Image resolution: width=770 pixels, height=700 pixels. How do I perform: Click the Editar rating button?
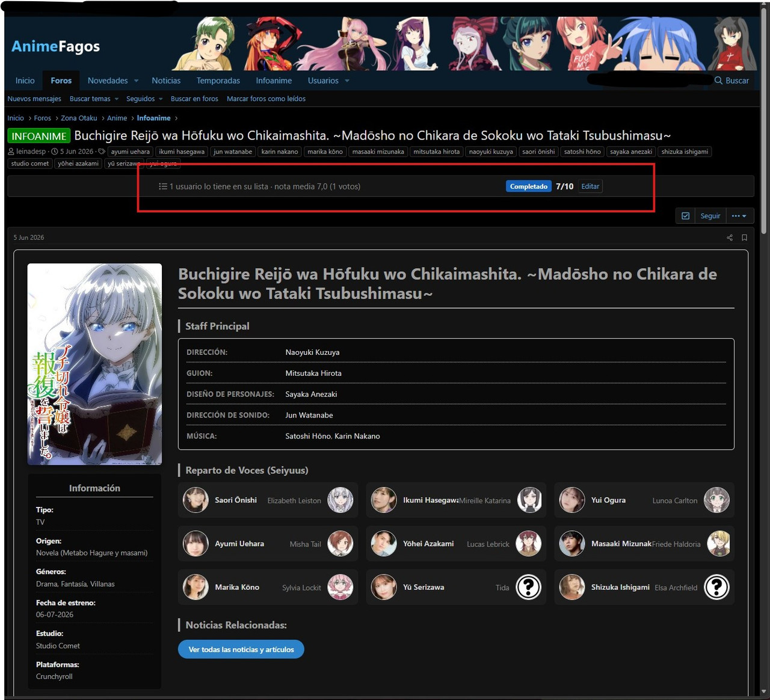tap(590, 186)
